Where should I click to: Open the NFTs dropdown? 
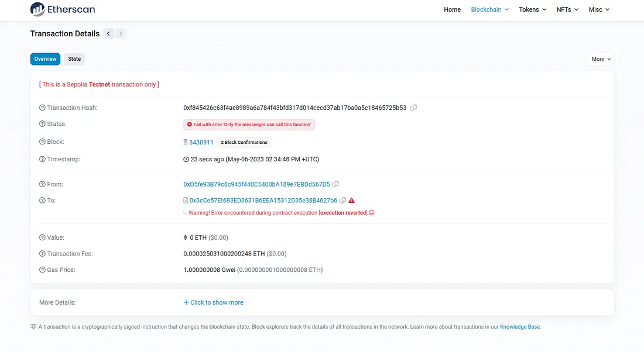point(567,9)
